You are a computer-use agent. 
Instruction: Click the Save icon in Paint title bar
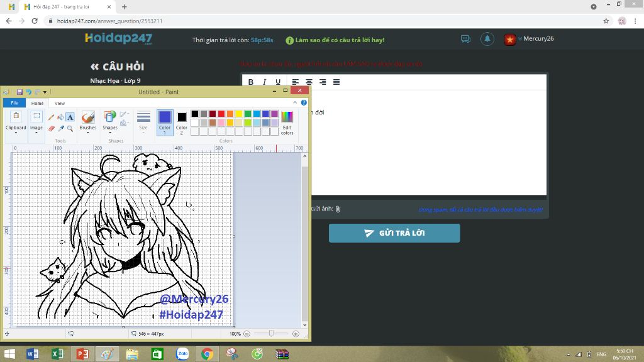tap(19, 92)
